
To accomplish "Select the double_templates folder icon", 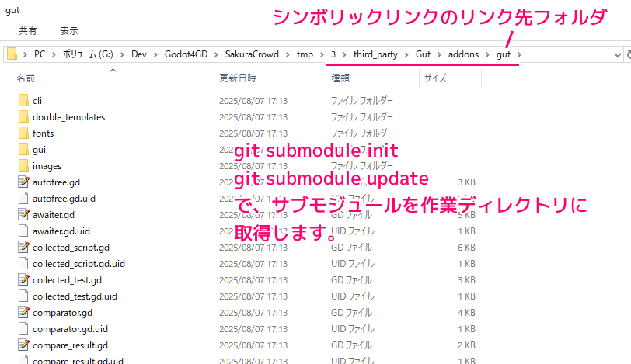I will [x=23, y=117].
